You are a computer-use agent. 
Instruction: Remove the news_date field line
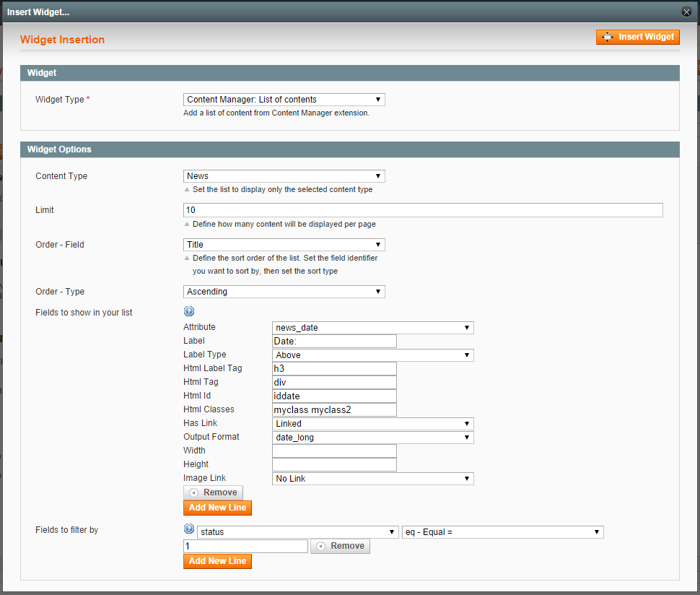[213, 492]
